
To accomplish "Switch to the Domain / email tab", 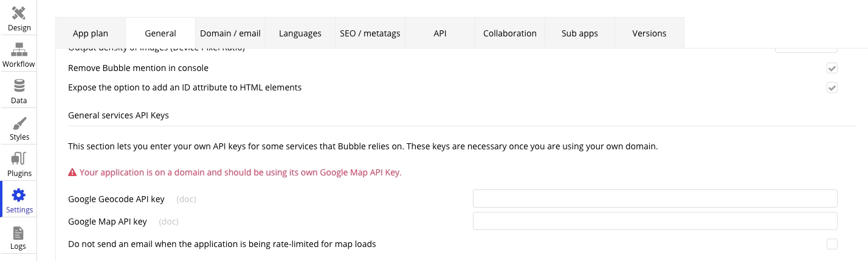I will point(230,33).
